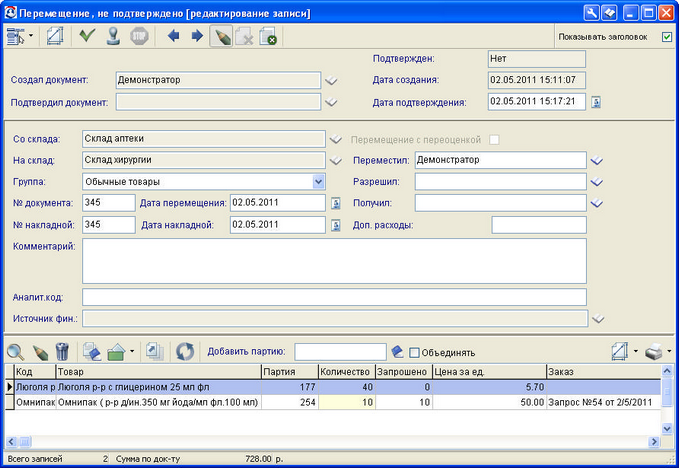Open dropdown arrow next to green box icon
This screenshot has width=679, height=468.
[132, 351]
